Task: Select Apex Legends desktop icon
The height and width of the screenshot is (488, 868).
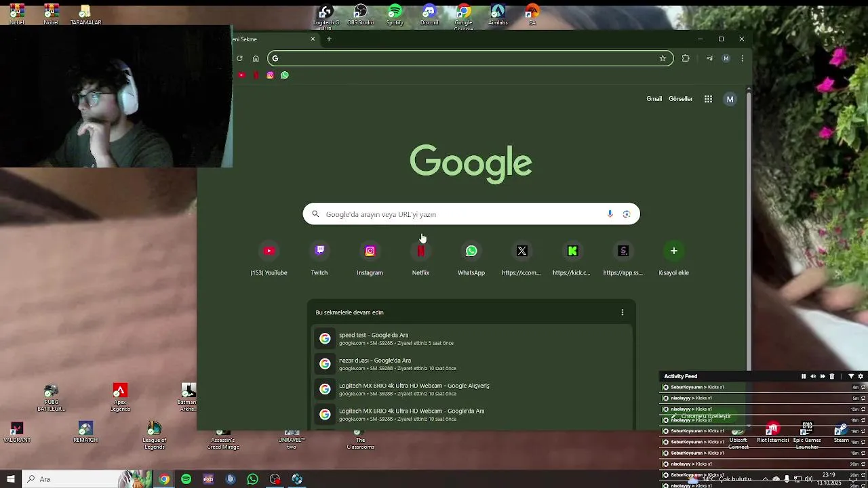Action: pyautogui.click(x=120, y=398)
